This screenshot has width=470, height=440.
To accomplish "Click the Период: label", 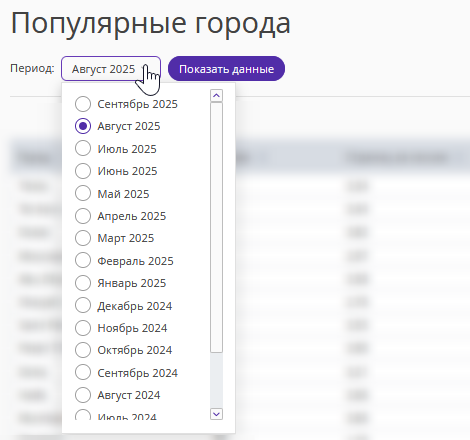I will pyautogui.click(x=32, y=68).
